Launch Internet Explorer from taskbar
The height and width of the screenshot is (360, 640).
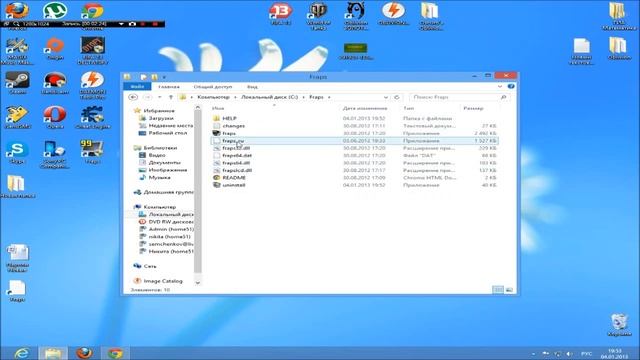tap(21, 353)
